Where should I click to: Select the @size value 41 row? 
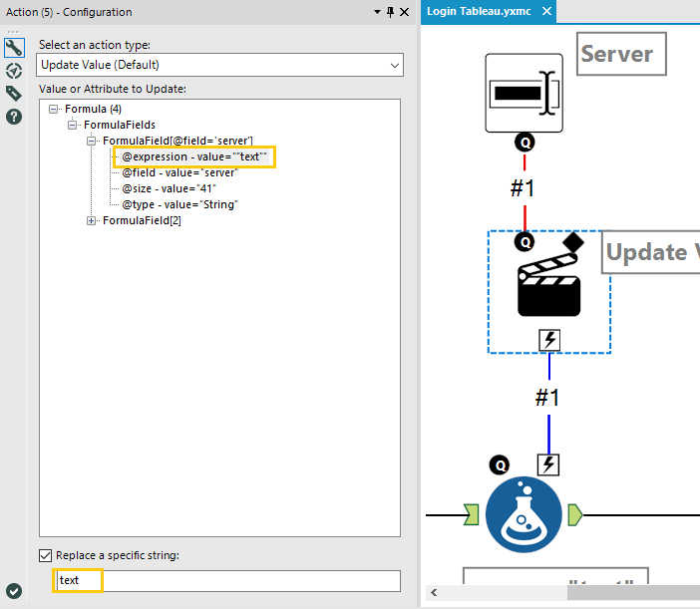tap(169, 188)
